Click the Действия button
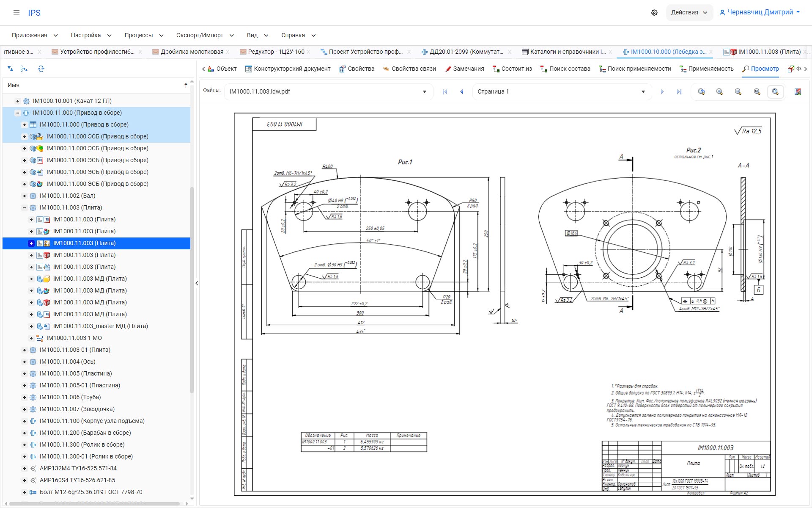The height and width of the screenshot is (508, 812). (689, 13)
